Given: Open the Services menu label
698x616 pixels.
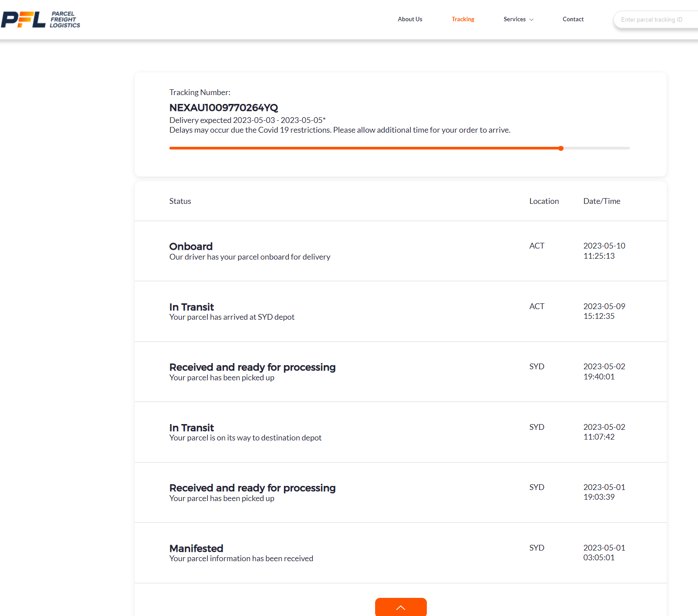Looking at the screenshot, I should click(x=514, y=19).
